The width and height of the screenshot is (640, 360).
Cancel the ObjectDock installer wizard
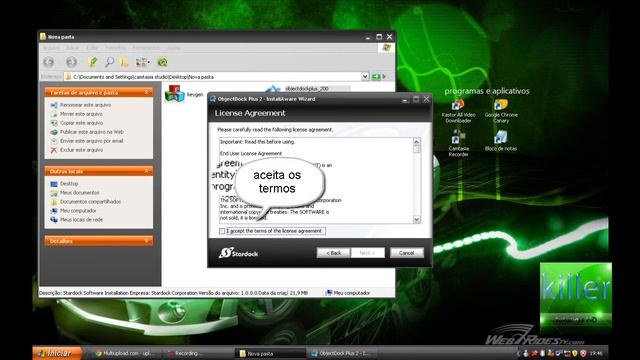point(407,253)
